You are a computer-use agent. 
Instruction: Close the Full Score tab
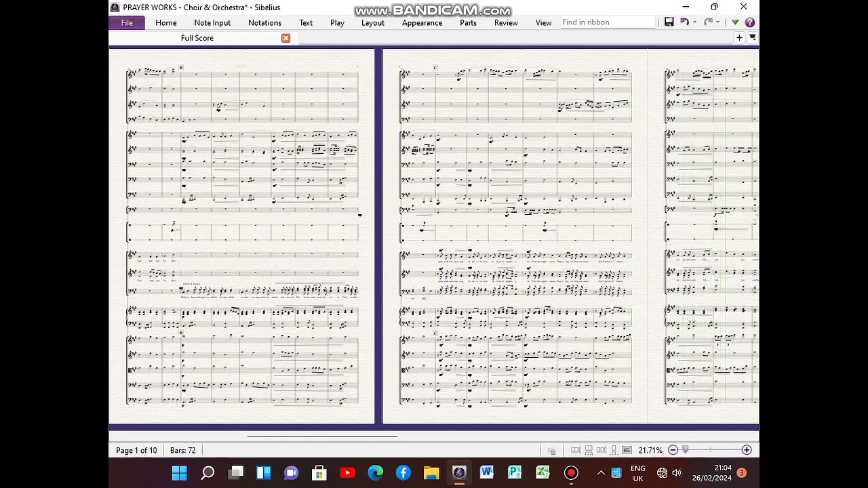point(285,38)
